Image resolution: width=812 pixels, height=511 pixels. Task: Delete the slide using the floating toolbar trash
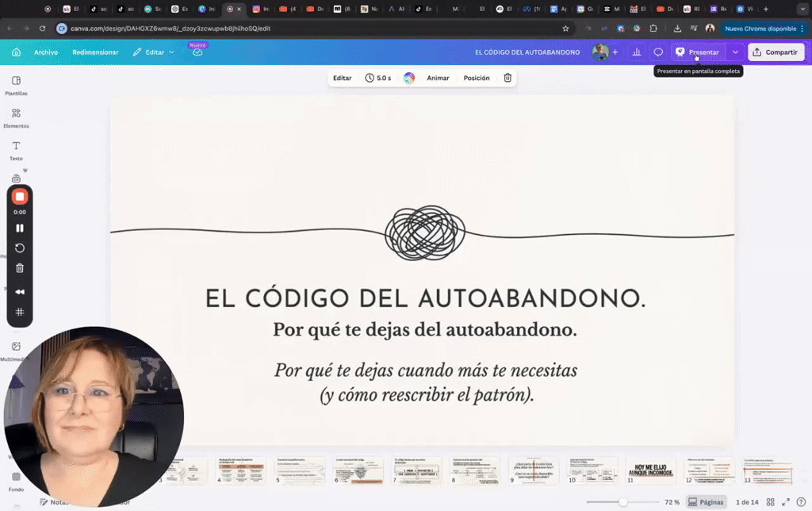[x=507, y=78]
